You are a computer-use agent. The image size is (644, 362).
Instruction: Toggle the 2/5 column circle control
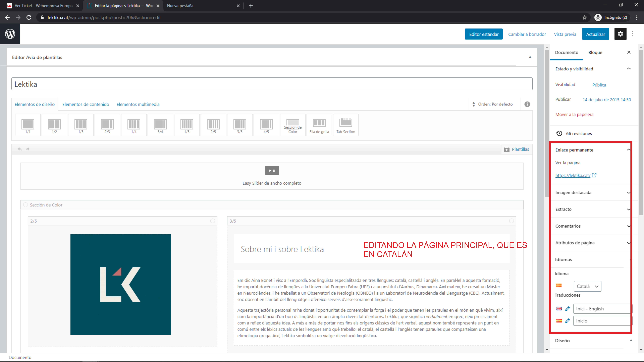point(213,221)
